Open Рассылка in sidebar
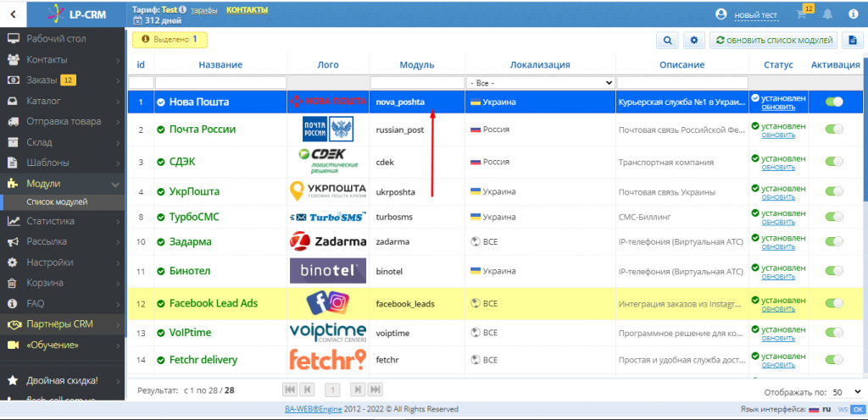The image size is (868, 420). coord(63,241)
